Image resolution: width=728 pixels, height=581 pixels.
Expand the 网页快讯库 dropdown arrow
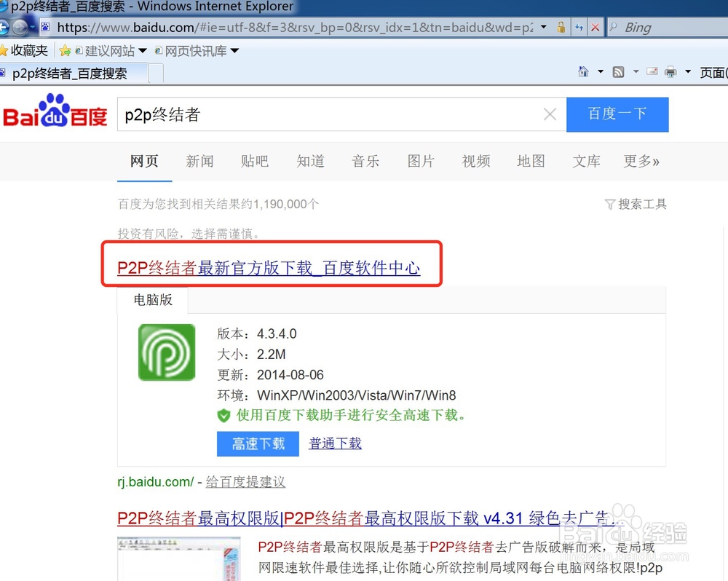[234, 51]
